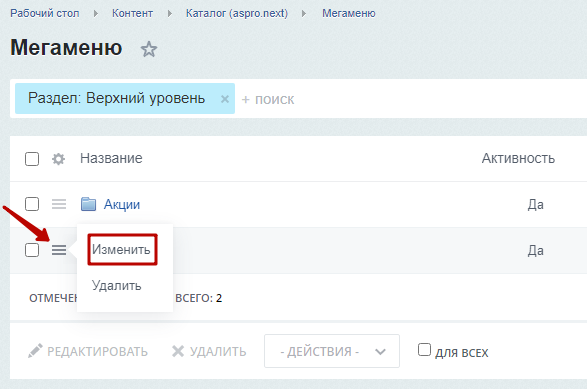Open table column settings gear icon
The image size is (587, 389).
click(58, 159)
